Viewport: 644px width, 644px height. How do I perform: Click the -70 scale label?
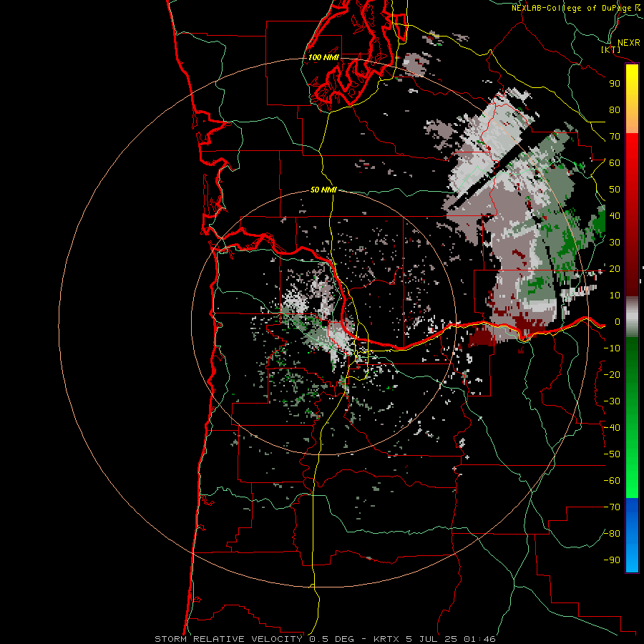(612, 507)
